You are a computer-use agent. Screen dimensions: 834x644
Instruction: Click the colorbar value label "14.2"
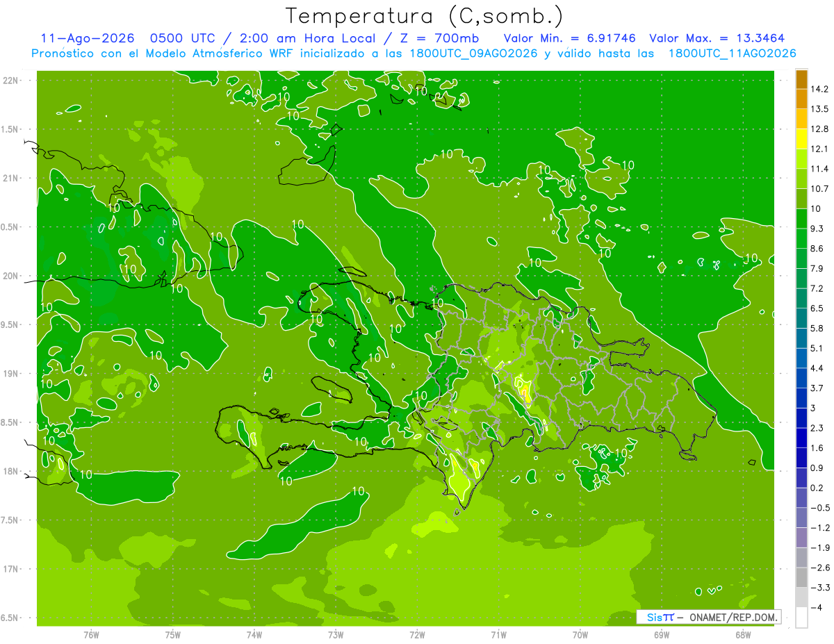(819, 89)
